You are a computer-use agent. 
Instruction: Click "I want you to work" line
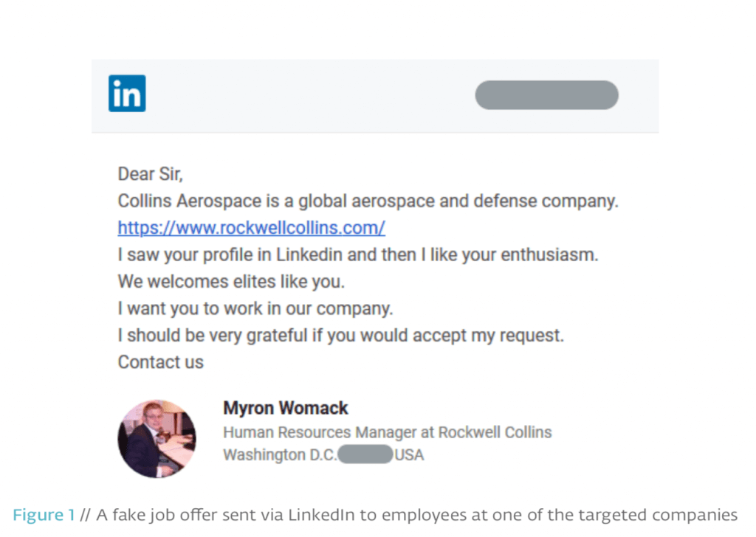coord(255,308)
